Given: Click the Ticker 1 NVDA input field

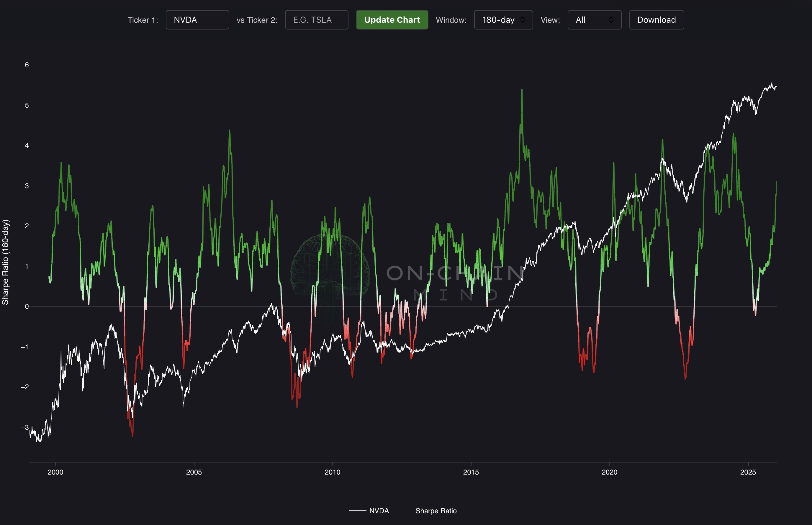Looking at the screenshot, I should (197, 20).
